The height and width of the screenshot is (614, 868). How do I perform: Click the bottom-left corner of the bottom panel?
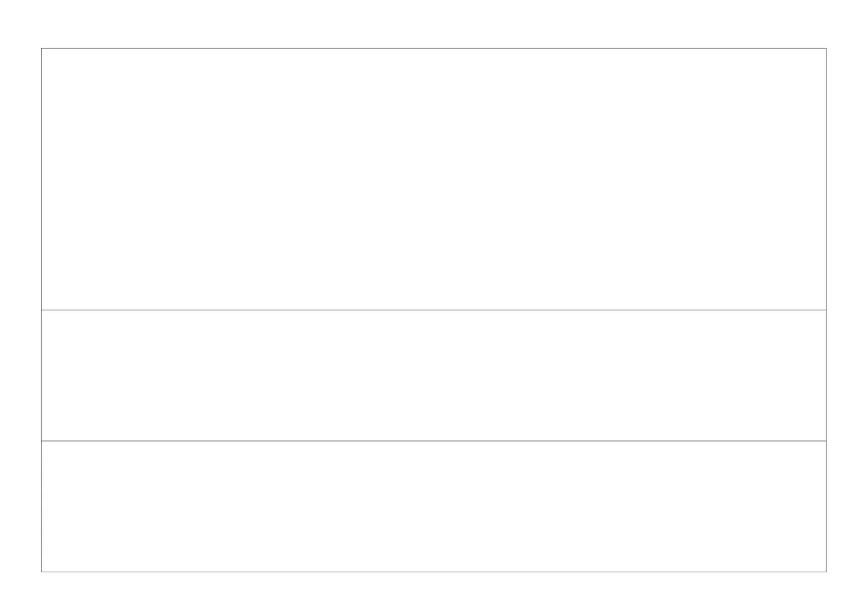pos(42,572)
